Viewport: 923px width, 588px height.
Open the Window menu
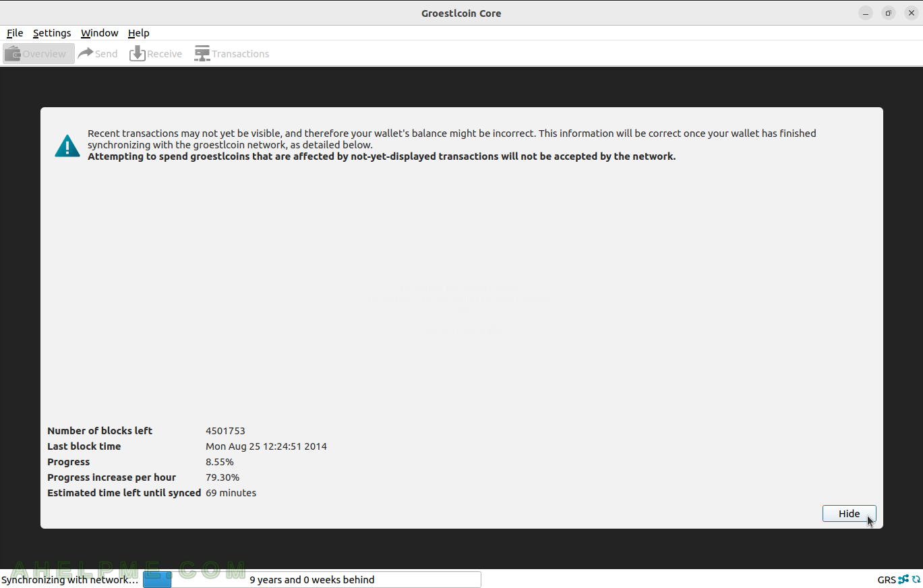coord(99,33)
